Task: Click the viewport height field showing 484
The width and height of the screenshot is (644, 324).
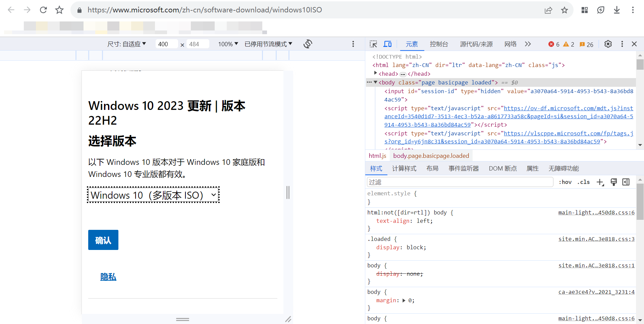Action: (198, 44)
